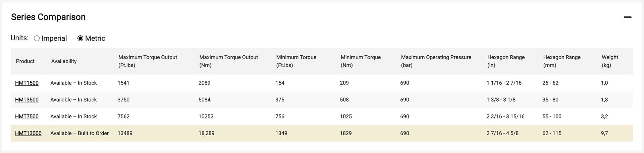Open the HMT3500 product link

[27, 100]
